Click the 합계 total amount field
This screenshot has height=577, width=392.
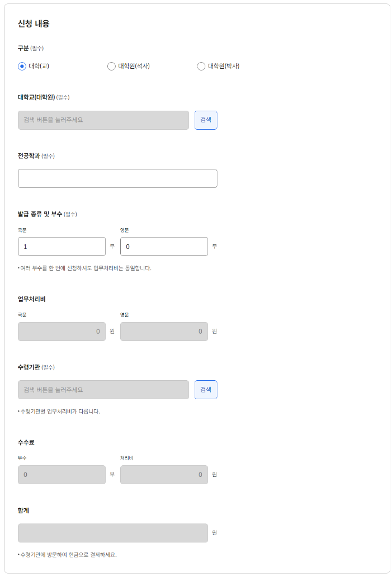point(113,533)
